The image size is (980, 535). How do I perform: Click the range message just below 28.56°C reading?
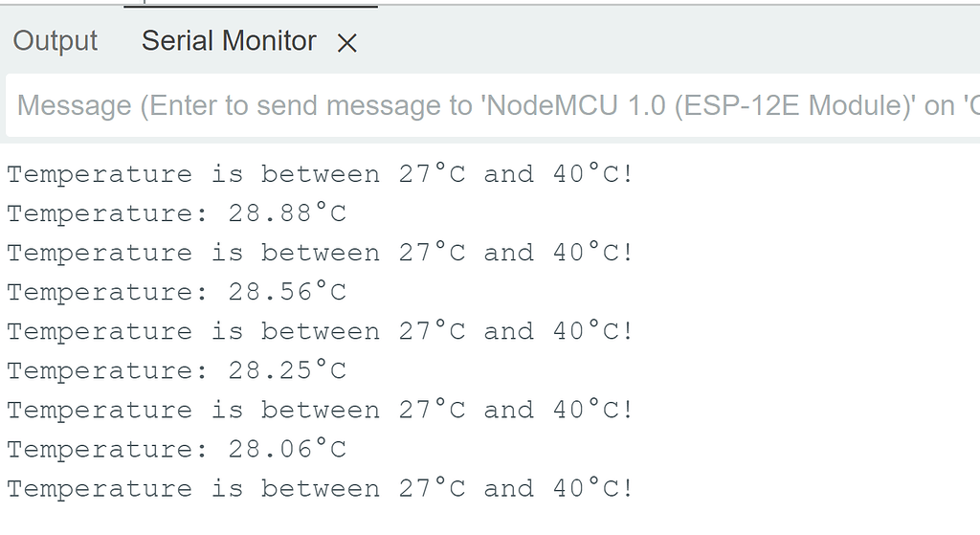pyautogui.click(x=321, y=332)
